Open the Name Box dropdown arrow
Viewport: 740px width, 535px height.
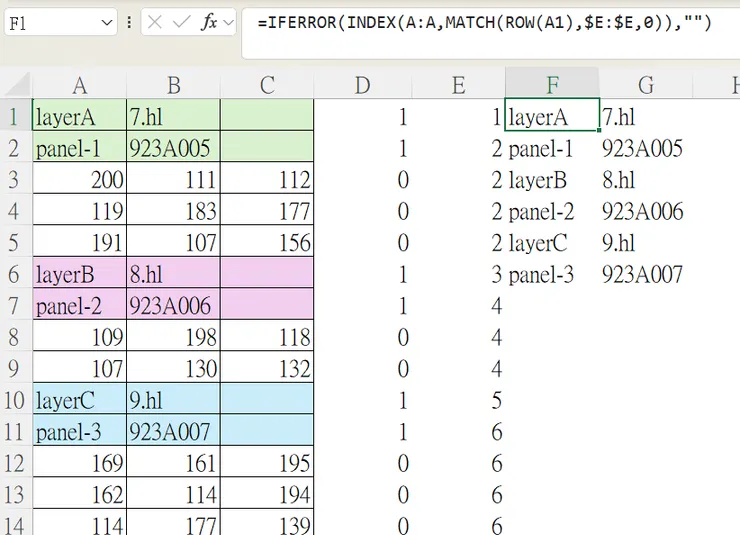(107, 22)
